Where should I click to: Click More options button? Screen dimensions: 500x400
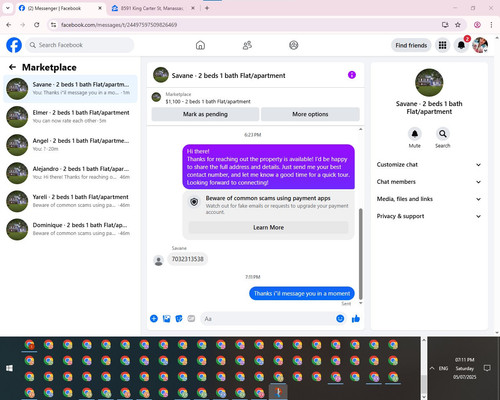point(310,114)
